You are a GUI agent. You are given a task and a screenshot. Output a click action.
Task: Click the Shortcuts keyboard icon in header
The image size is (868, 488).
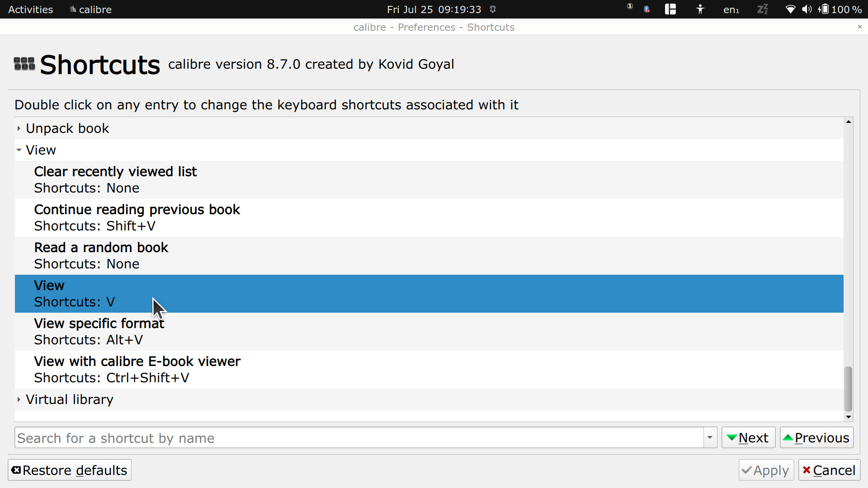pos(24,64)
